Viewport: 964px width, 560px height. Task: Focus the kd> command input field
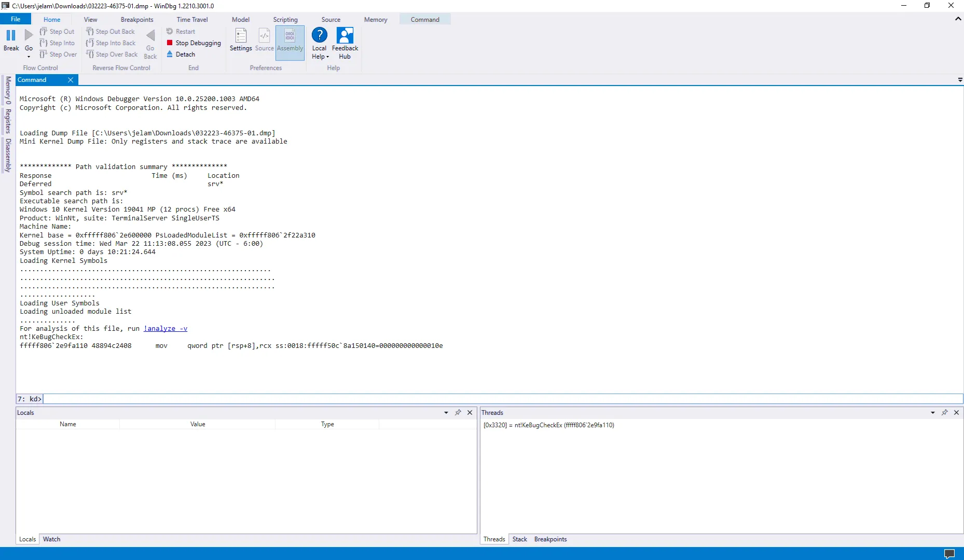pos(498,399)
